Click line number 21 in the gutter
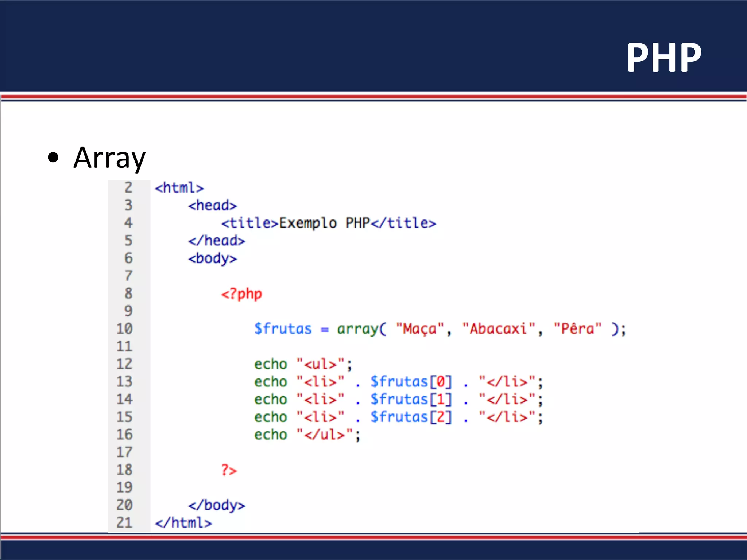Viewport: 747px width, 560px height. (x=124, y=523)
